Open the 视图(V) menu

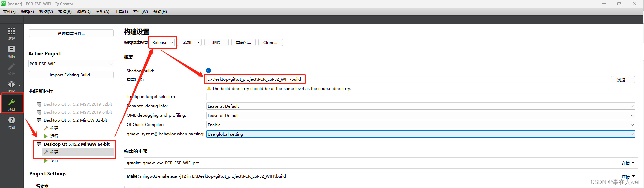point(46,12)
